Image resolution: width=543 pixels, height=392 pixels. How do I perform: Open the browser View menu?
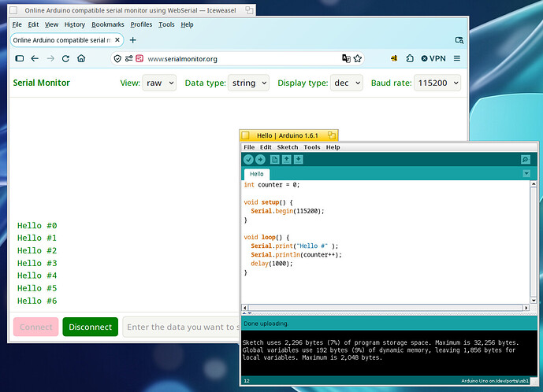pyautogui.click(x=51, y=24)
